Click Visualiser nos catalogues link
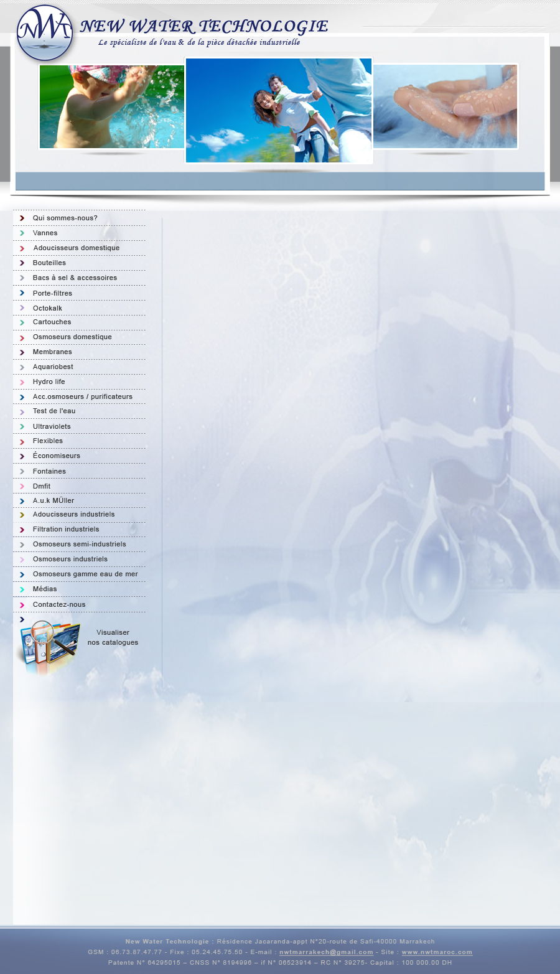This screenshot has height=974, width=560. tap(113, 637)
